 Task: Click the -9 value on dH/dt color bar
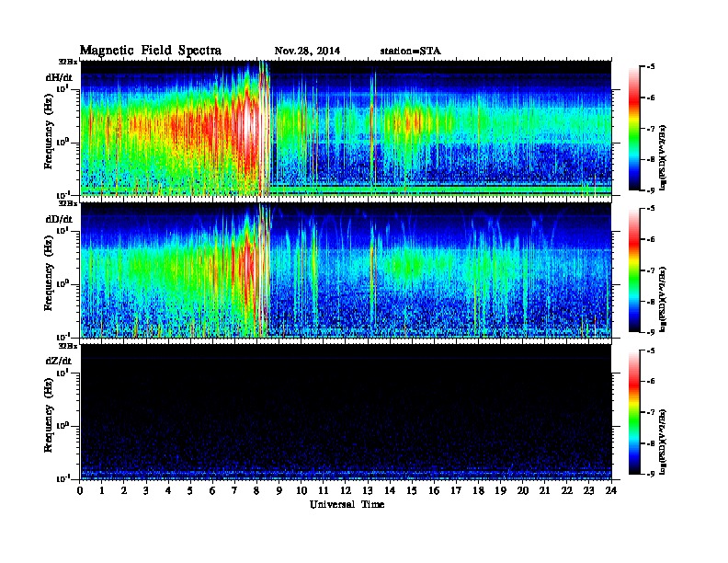click(651, 190)
